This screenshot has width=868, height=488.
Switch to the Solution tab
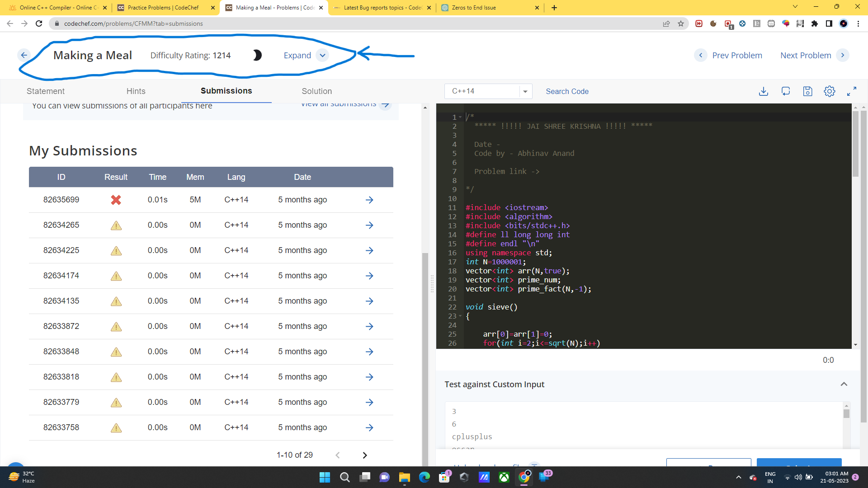316,91
